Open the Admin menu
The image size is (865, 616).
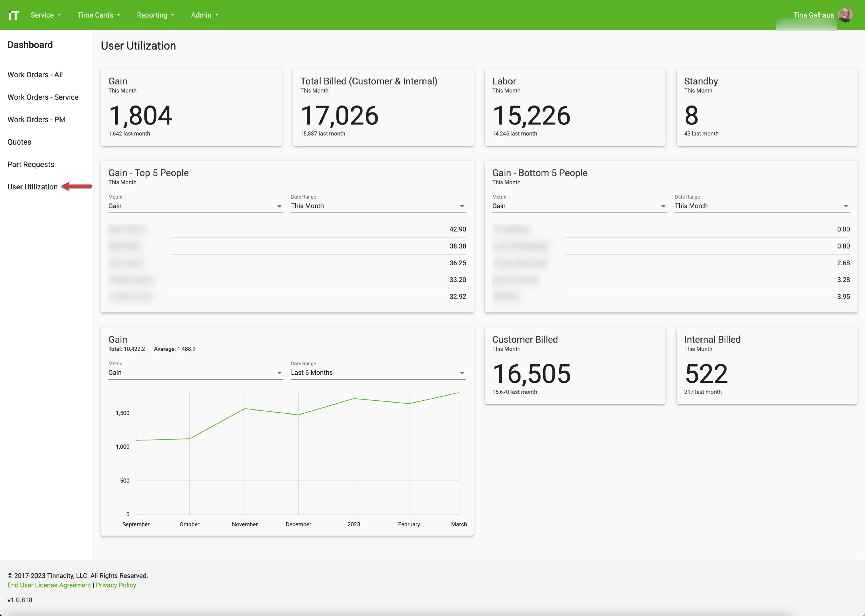pos(204,15)
